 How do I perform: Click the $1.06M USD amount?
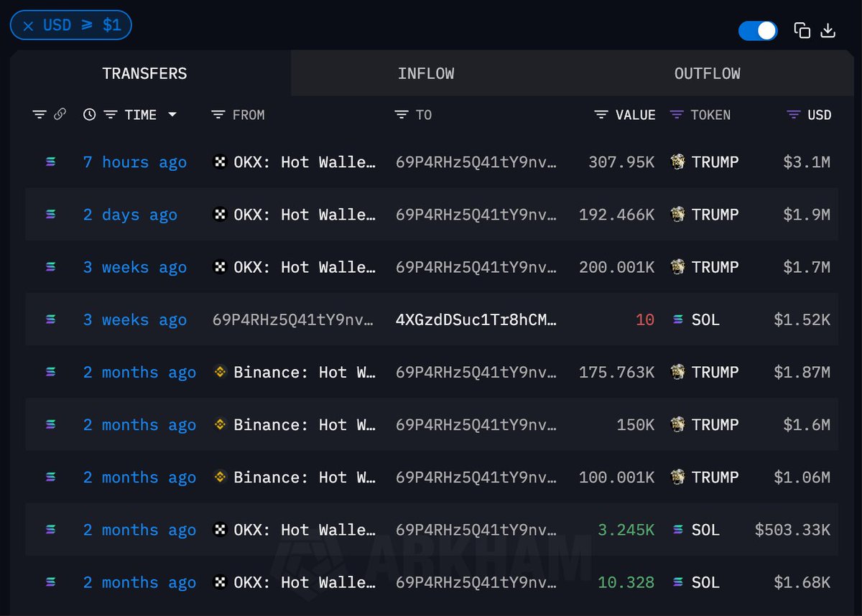802,477
